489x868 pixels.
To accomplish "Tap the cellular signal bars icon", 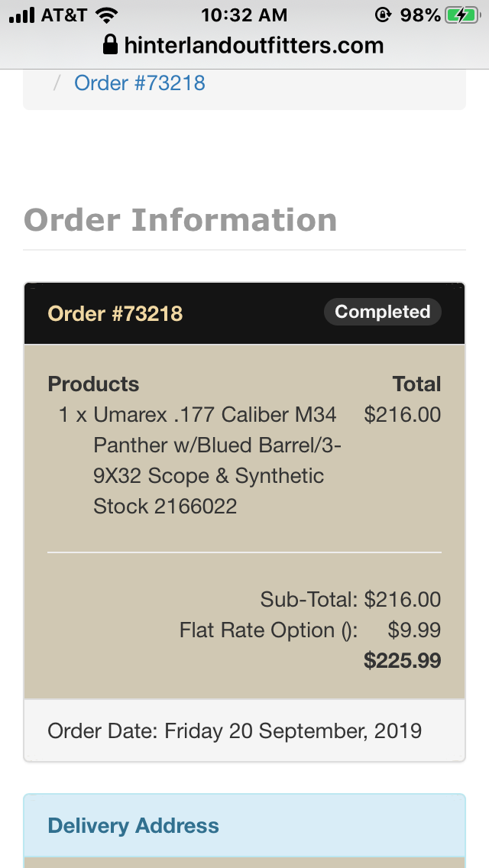I will click(21, 15).
